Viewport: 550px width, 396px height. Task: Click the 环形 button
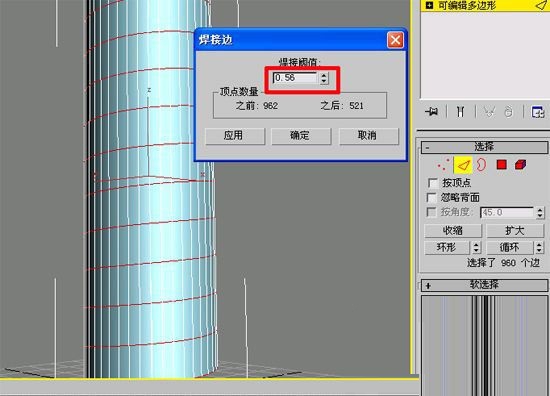coord(447,248)
